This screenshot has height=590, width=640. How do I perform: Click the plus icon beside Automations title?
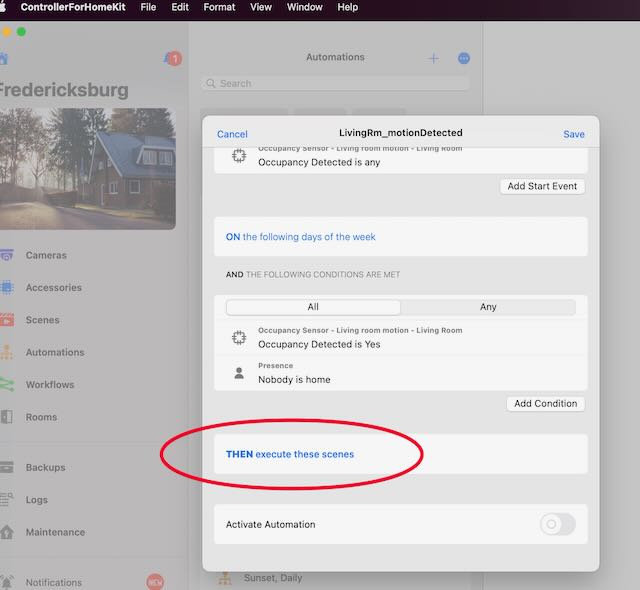[x=433, y=58]
